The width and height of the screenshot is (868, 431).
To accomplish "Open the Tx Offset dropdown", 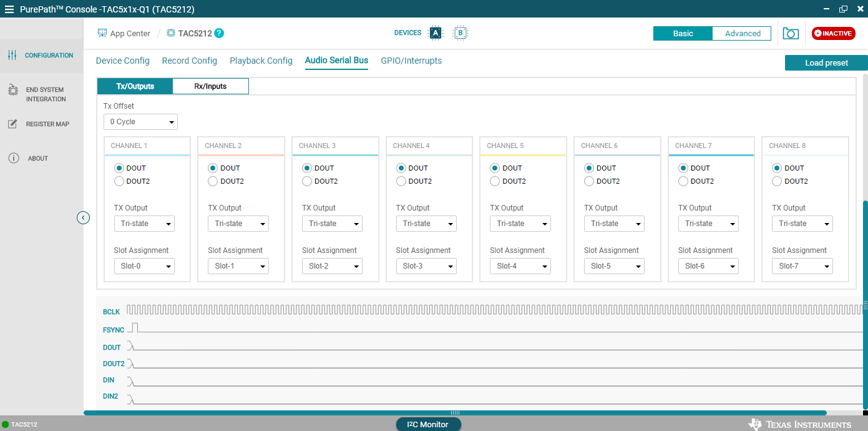I will pos(140,122).
